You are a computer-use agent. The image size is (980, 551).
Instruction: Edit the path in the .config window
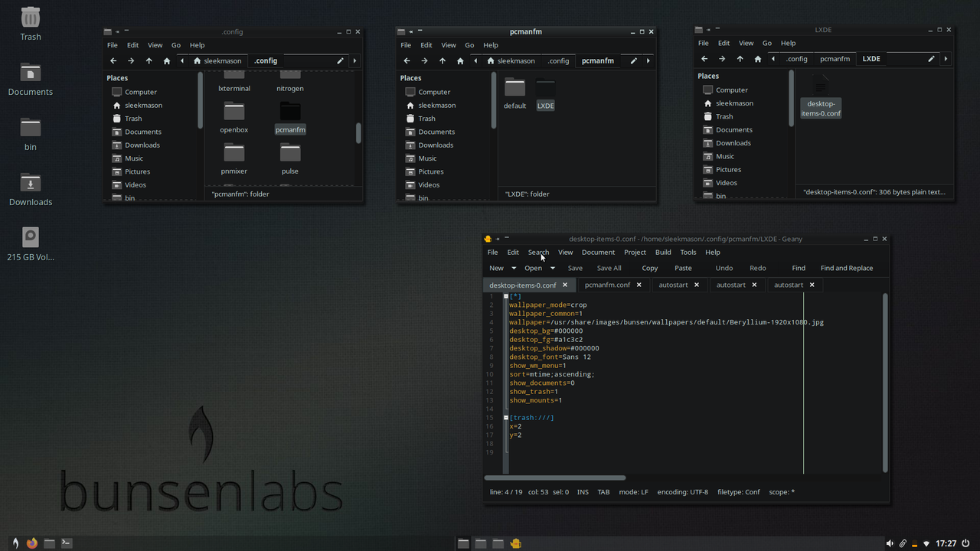340,60
